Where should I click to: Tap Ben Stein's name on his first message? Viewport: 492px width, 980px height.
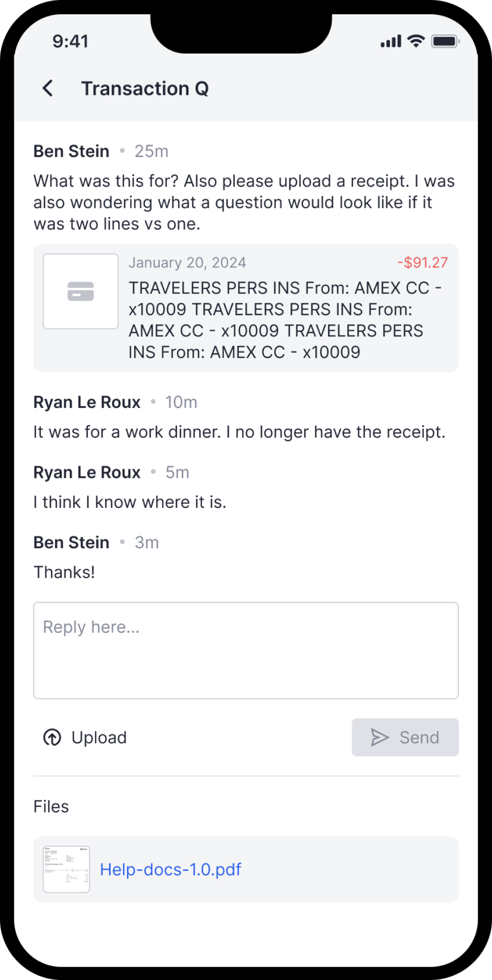(71, 151)
